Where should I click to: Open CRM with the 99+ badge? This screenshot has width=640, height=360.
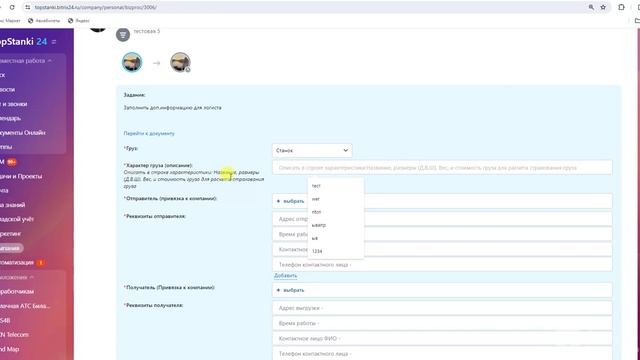pos(8,162)
